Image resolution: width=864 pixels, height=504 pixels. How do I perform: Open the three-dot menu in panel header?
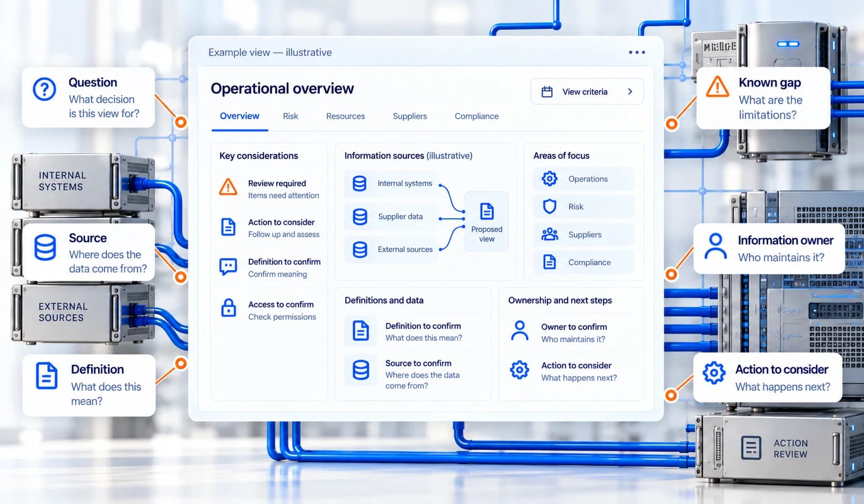[x=637, y=52]
